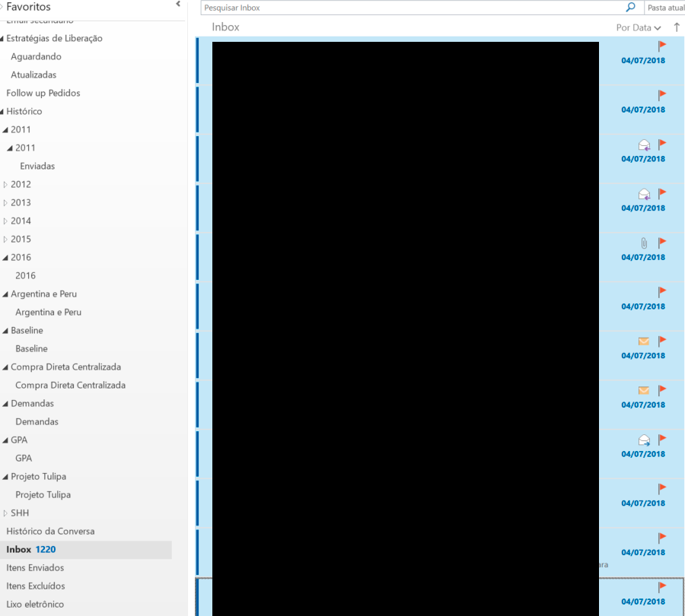Viewport: 685px width, 616px height.
Task: Collapse the Histórico folder triangle
Action: (x=2, y=112)
